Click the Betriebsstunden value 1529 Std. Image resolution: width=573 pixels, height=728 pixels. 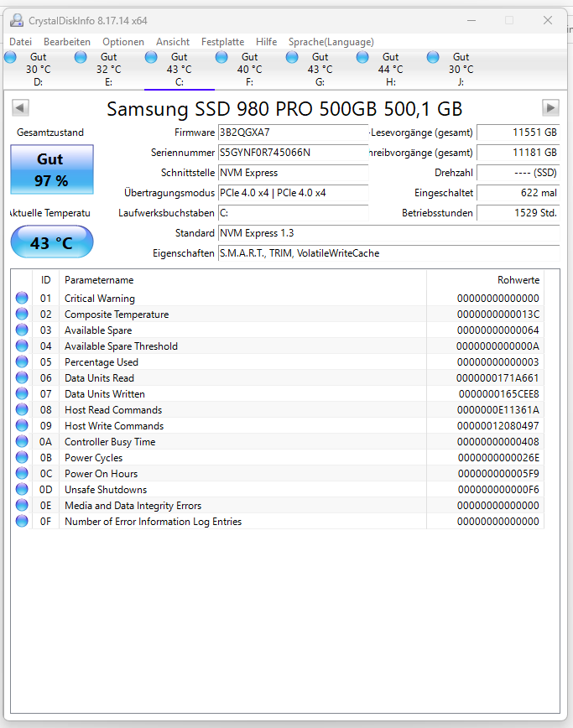coord(518,213)
